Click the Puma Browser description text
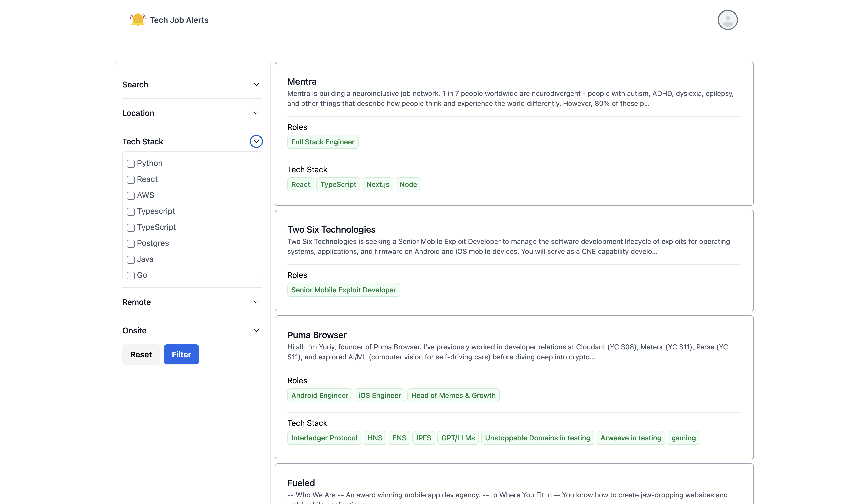Viewport: 868px width, 504px height. pyautogui.click(x=508, y=352)
